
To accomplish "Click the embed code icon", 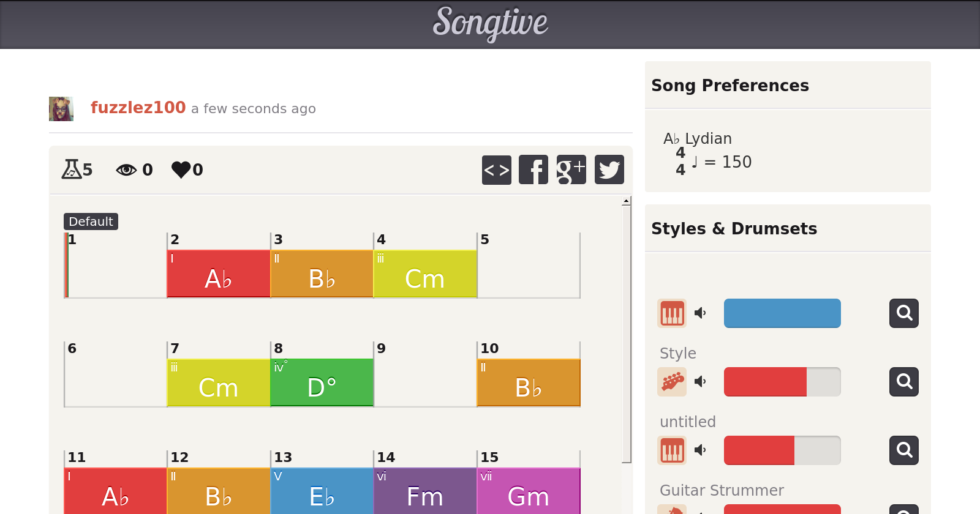I will click(496, 170).
